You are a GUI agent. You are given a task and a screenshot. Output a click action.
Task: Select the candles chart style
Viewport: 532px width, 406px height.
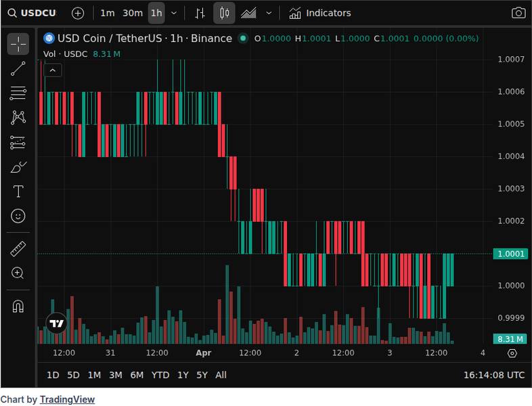tap(224, 14)
